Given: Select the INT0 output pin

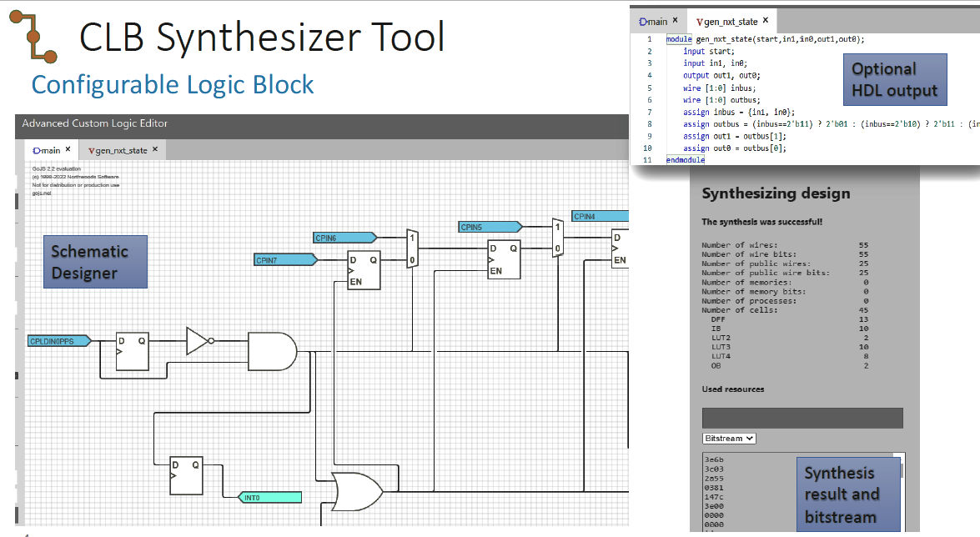Looking at the screenshot, I should [269, 498].
